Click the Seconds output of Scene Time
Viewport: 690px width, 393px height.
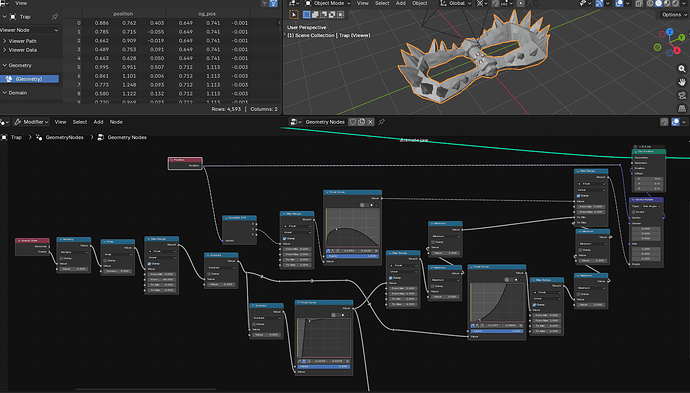pos(49,246)
